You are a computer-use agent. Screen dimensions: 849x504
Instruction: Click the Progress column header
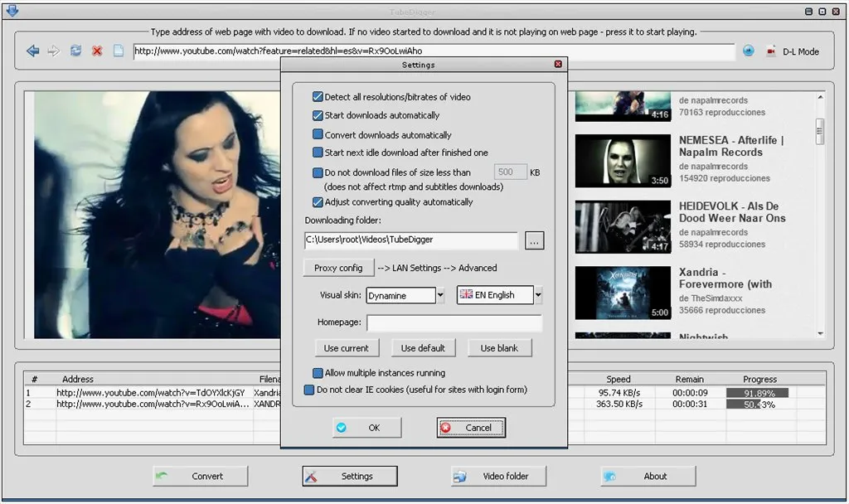pos(759,380)
